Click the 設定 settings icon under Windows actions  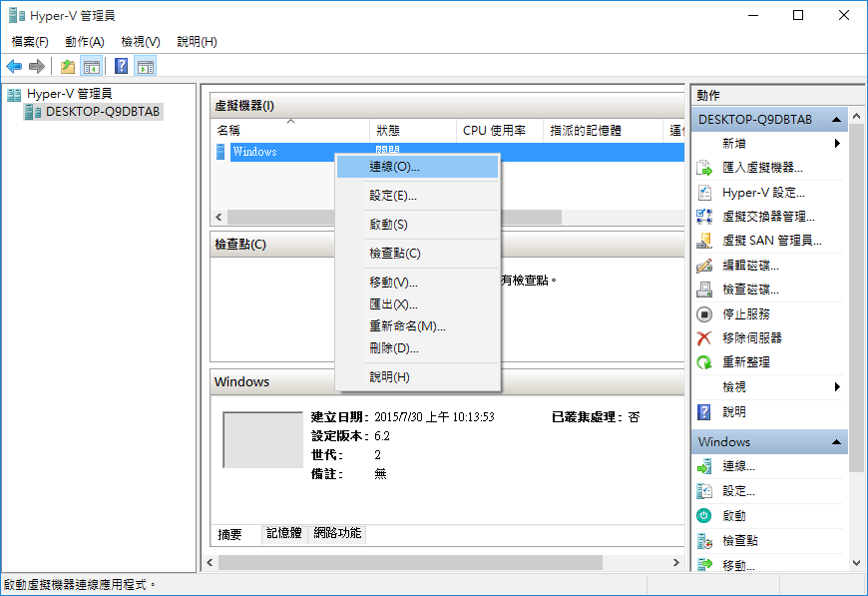pyautogui.click(x=704, y=491)
